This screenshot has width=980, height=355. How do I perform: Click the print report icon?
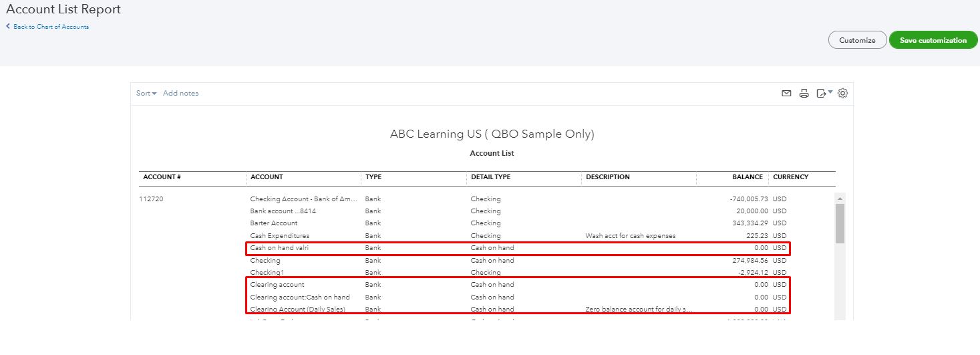(804, 94)
